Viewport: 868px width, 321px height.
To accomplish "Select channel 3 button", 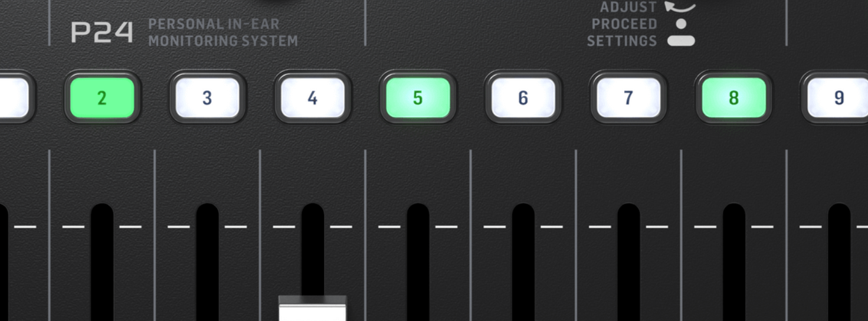I will [x=207, y=97].
